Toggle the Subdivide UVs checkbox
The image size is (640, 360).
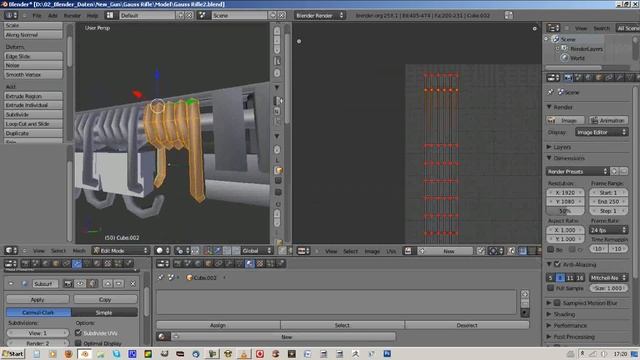pos(78,333)
